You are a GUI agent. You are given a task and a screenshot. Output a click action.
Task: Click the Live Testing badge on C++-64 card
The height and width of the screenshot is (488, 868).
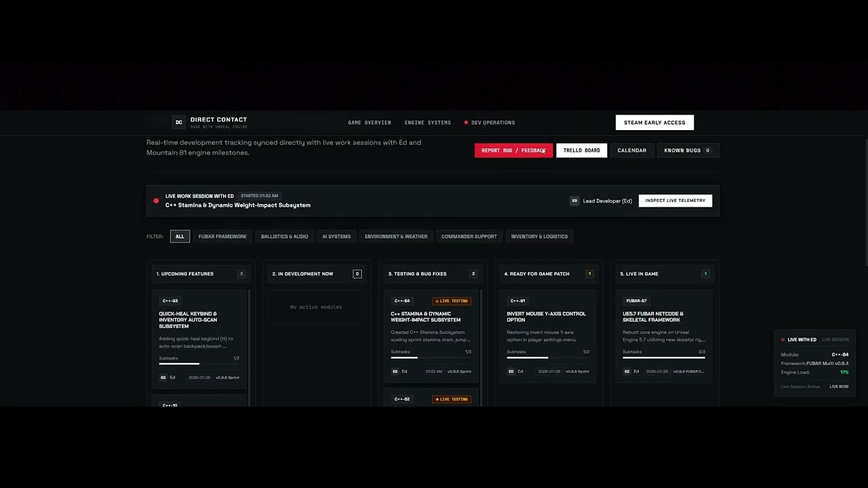[452, 301]
